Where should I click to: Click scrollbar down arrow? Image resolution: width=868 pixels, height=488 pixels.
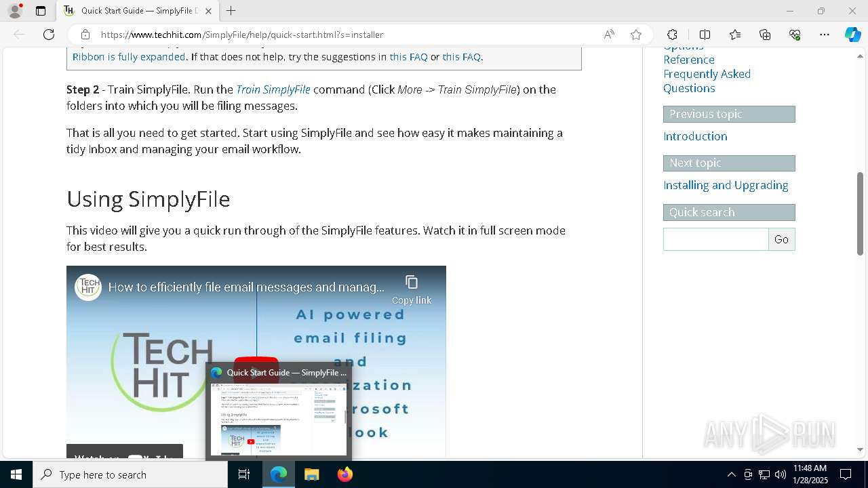pos(860,449)
